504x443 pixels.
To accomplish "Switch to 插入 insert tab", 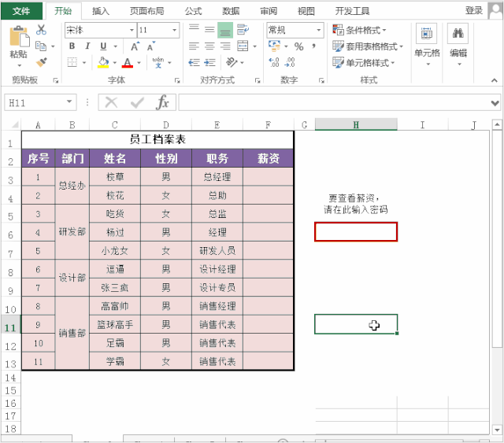I will (x=101, y=11).
